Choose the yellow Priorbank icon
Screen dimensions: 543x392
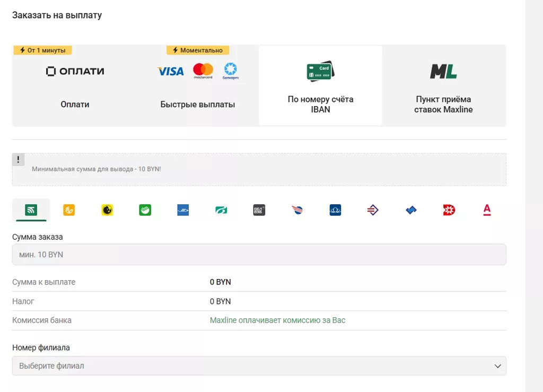(107, 210)
